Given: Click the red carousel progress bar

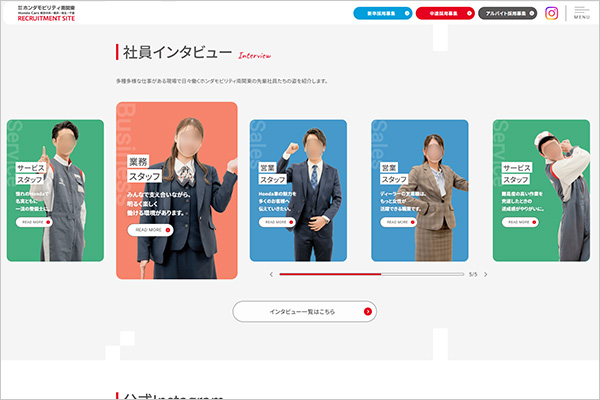Looking at the screenshot, I should 330,273.
